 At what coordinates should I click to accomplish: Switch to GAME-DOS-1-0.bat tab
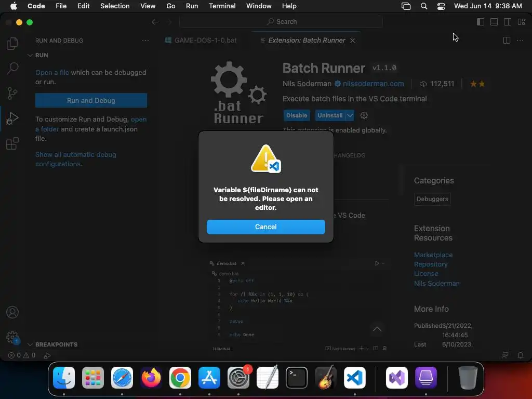tap(201, 41)
